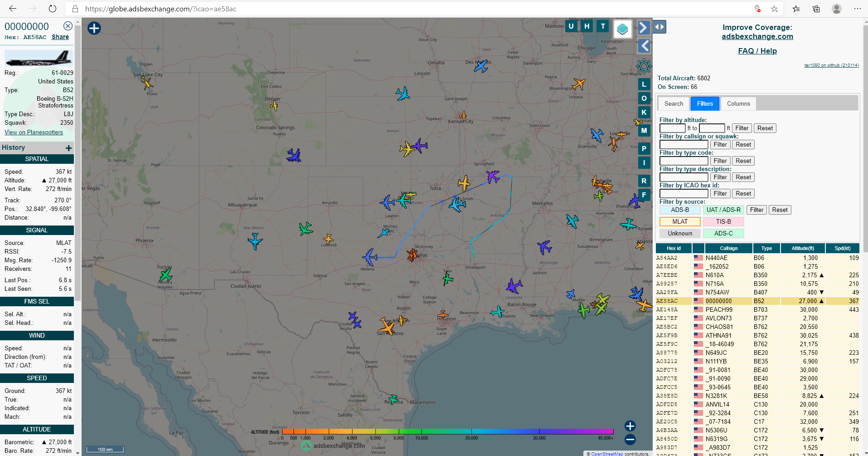Select the PEACH99 row in table
The image size is (868, 456).
(x=757, y=309)
